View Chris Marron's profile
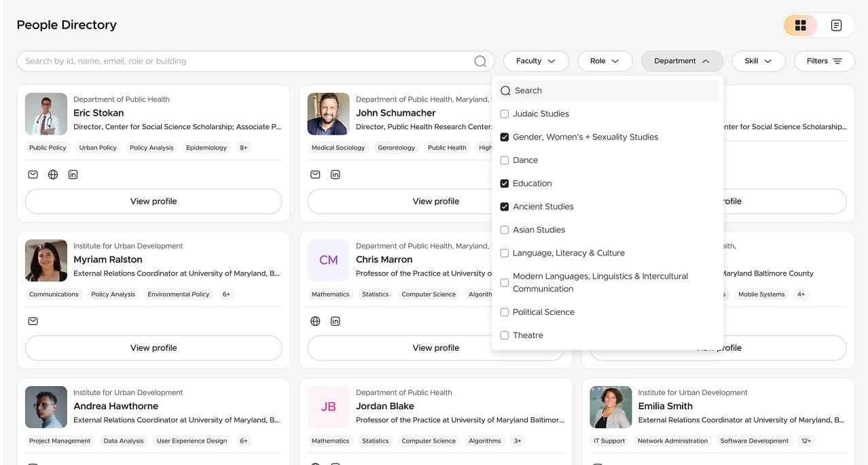Image resolution: width=868 pixels, height=465 pixels. (x=436, y=348)
